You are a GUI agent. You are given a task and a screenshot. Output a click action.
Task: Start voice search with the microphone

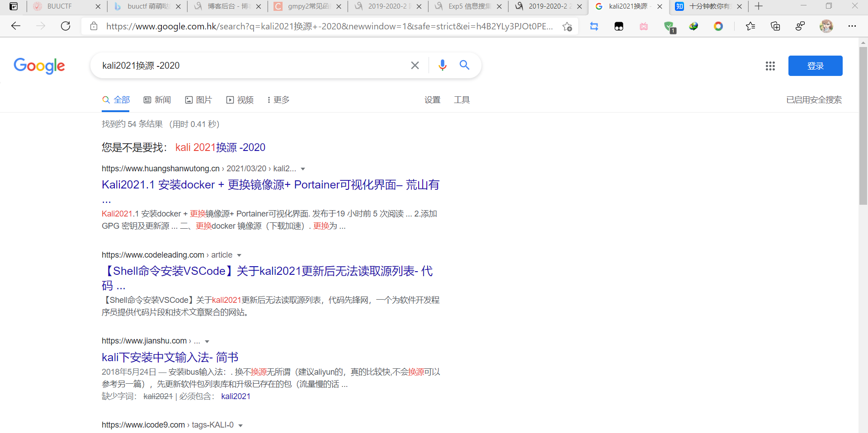click(443, 66)
